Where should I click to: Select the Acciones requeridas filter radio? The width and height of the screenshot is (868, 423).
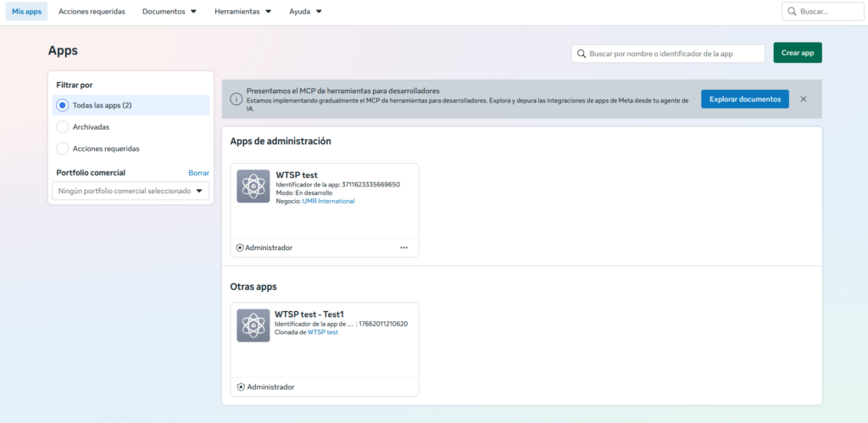point(63,149)
